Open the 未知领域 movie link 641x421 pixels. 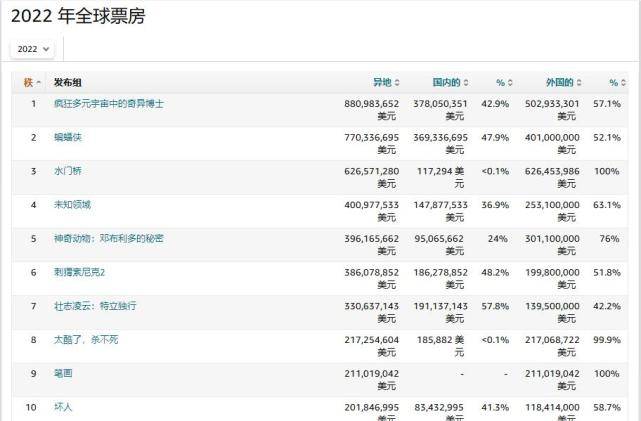tap(72, 205)
